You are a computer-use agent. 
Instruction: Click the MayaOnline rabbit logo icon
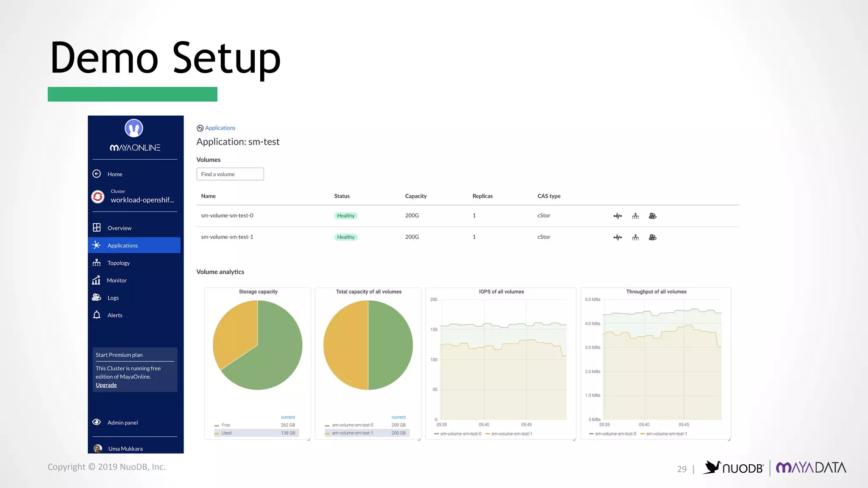pyautogui.click(x=134, y=128)
